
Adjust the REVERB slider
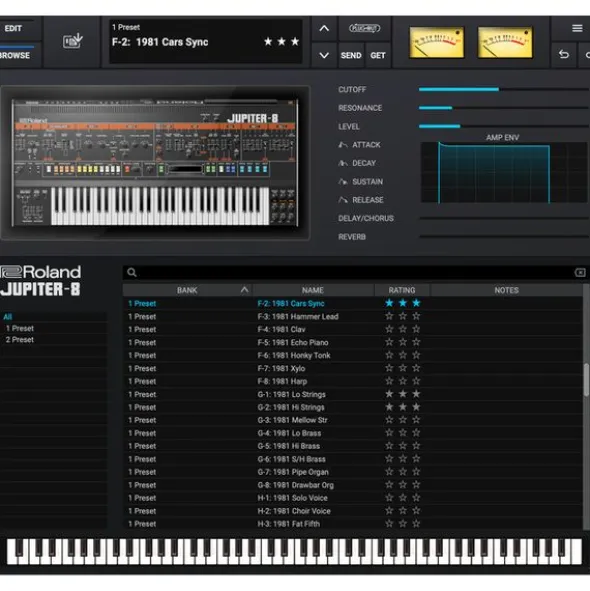[x=504, y=237]
